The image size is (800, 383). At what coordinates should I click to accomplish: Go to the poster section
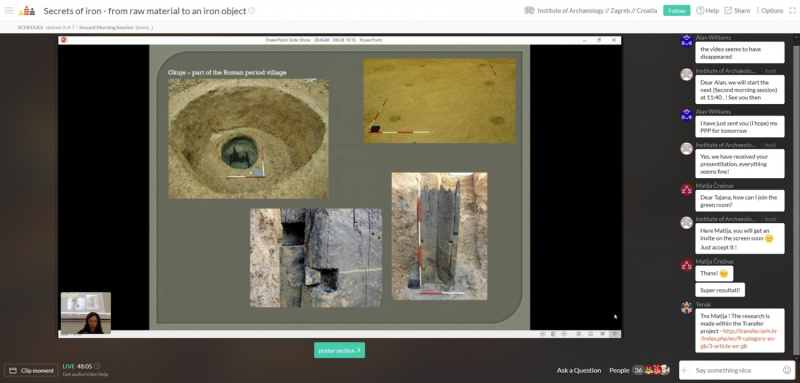[x=339, y=350]
